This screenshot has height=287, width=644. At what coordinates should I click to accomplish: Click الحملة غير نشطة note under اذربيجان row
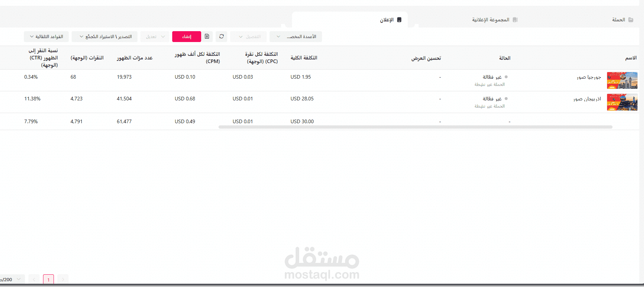click(x=490, y=106)
